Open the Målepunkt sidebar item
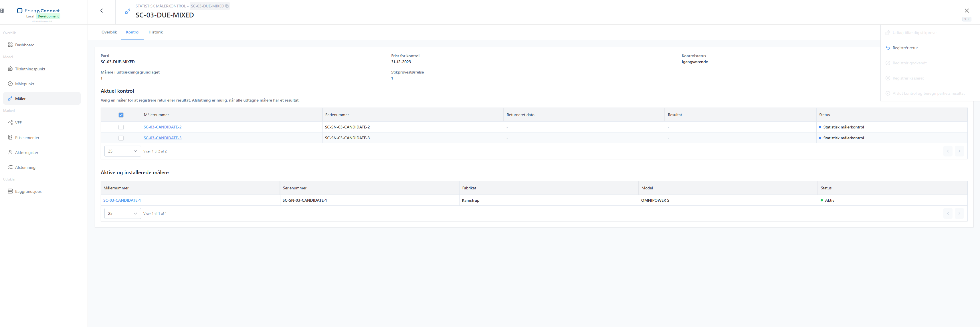The width and height of the screenshot is (980, 327). (42, 84)
